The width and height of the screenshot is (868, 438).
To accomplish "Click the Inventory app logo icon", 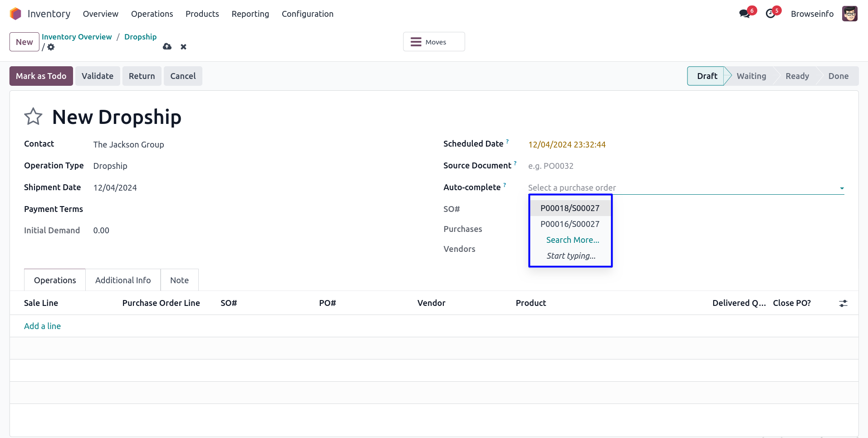I will coord(15,14).
